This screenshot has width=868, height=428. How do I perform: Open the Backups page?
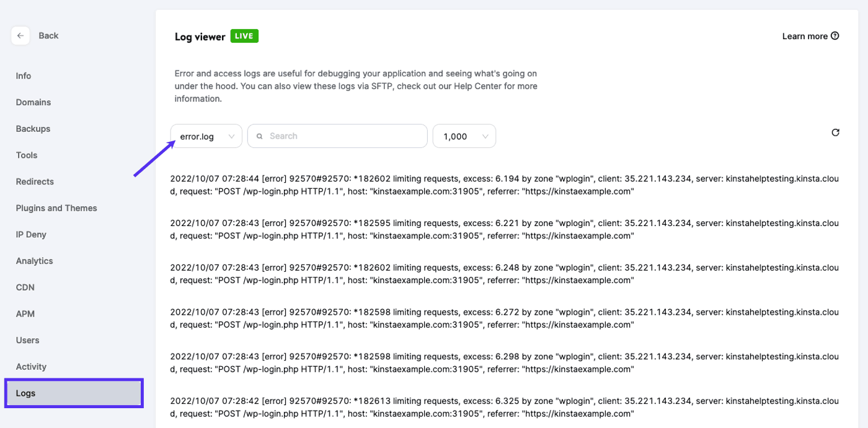point(33,128)
